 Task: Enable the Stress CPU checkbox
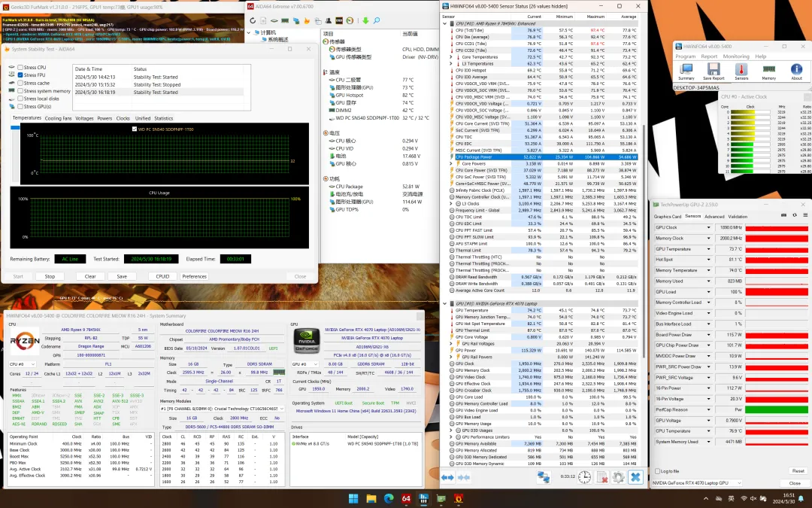pos(20,68)
